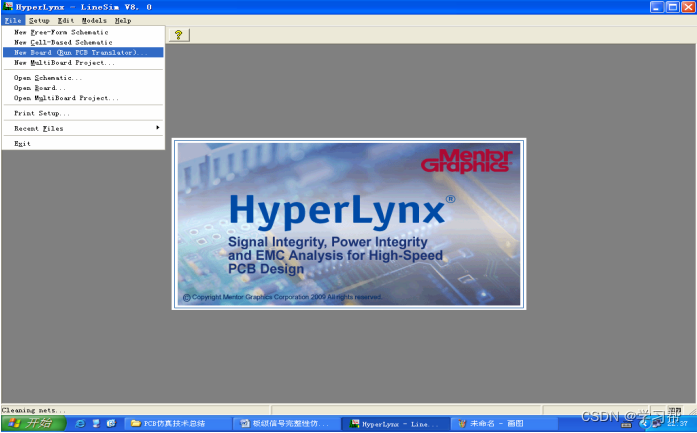Open the Models menu
The width and height of the screenshot is (697, 433).
(94, 20)
